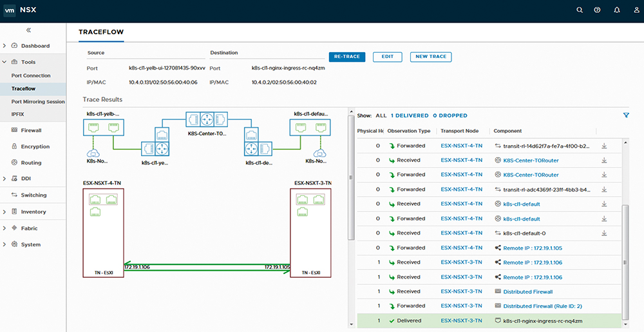Open ESX-NSXT-3-TN link in Delivered row
The image size is (644, 332).
[461, 321]
